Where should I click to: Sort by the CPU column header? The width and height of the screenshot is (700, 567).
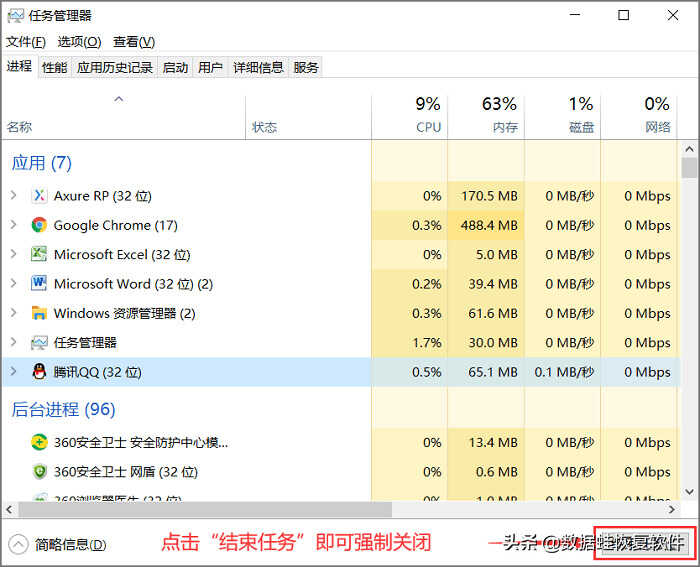(409, 118)
